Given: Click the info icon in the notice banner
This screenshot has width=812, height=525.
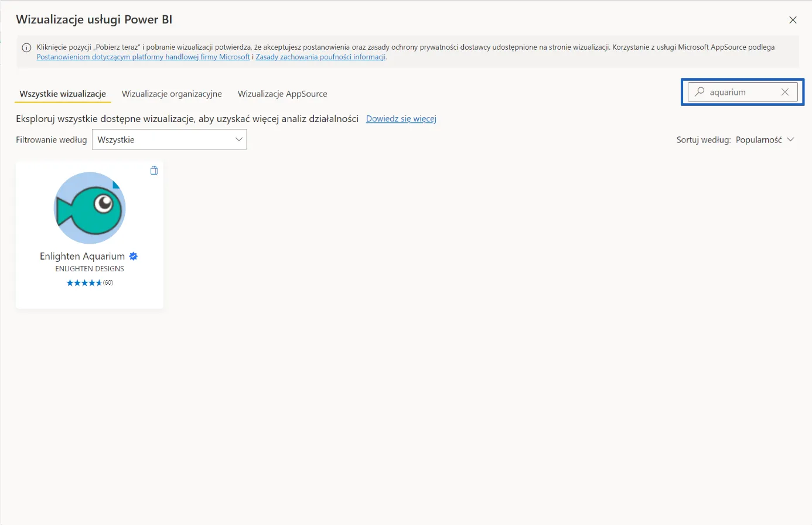Looking at the screenshot, I should tap(26, 48).
